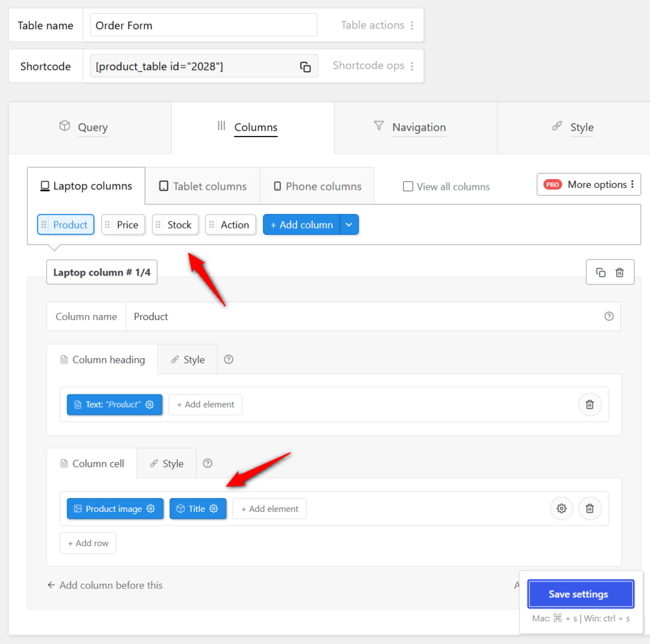650x644 pixels.
Task: Duplicate the laptop column with the copy icon
Action: (600, 272)
